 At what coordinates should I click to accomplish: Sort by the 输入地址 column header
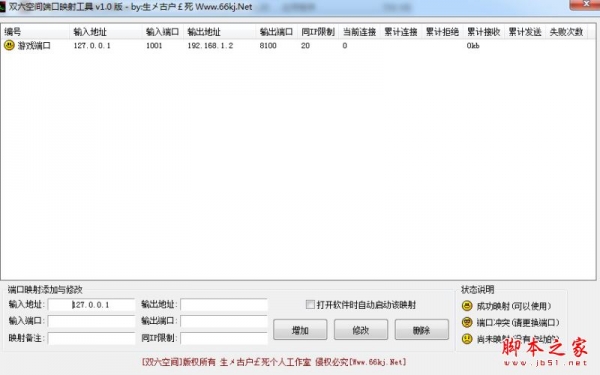[x=106, y=32]
